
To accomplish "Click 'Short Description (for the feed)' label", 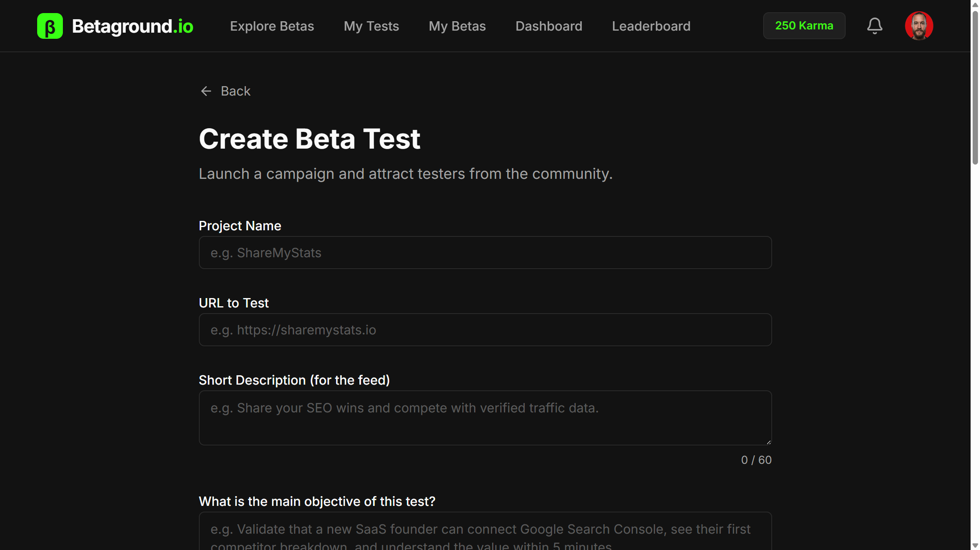I will point(294,380).
